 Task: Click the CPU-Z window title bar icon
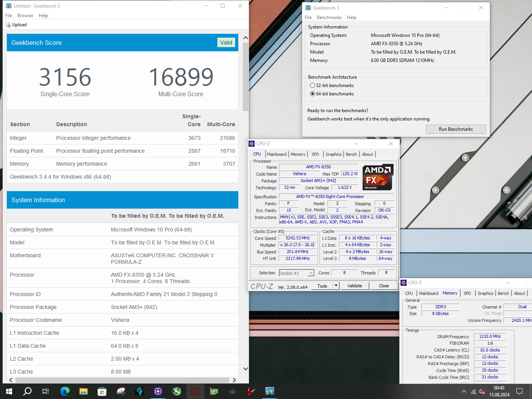pos(252,144)
